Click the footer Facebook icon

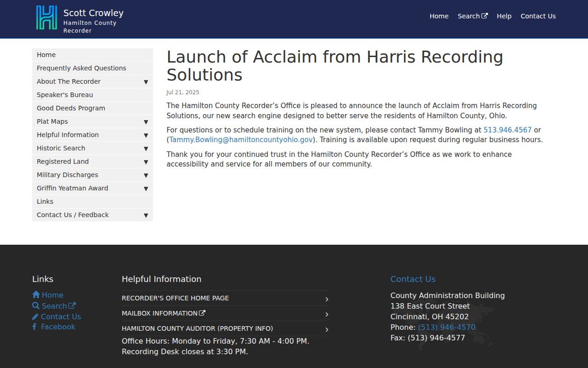point(34,327)
